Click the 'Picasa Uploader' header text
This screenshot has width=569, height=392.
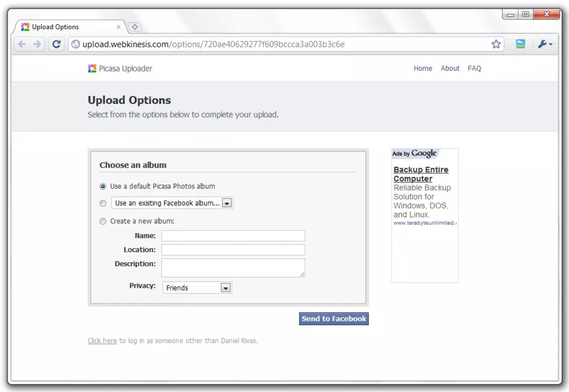126,69
